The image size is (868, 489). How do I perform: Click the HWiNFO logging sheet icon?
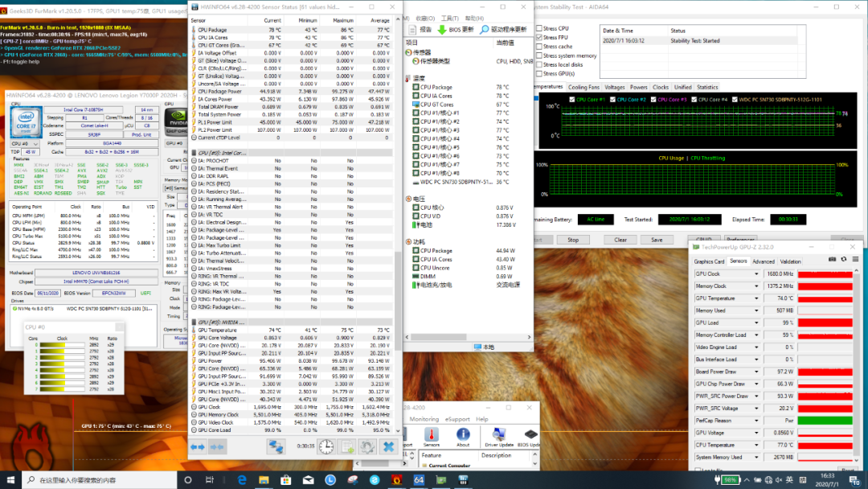(348, 446)
